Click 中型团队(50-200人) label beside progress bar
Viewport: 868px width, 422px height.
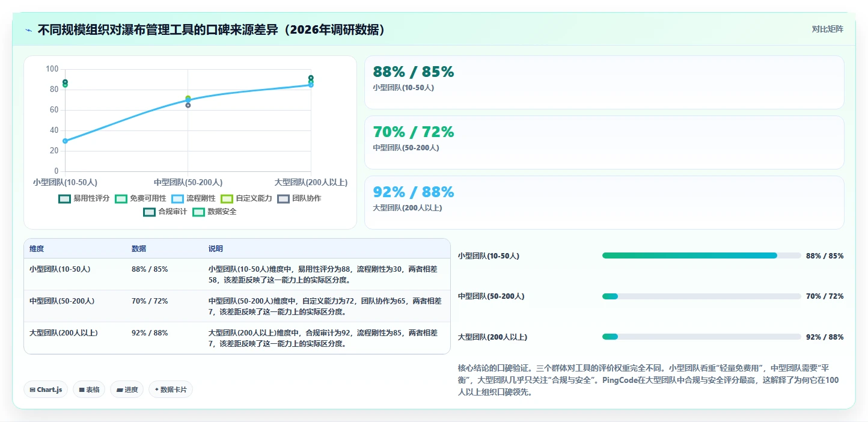click(491, 296)
